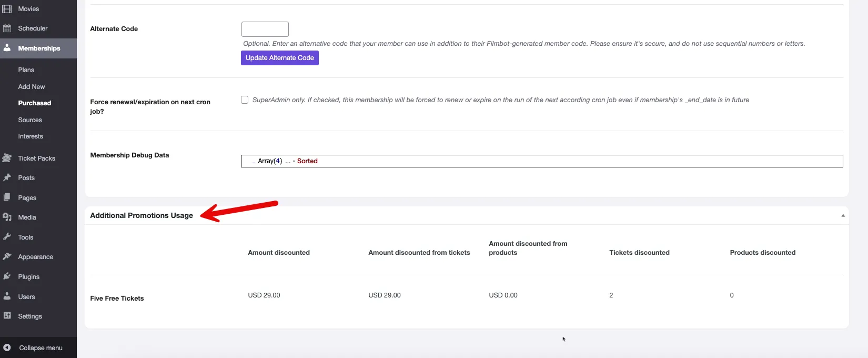Screen dimensions: 868x358
Task: Click the Posts pushpin icon
Action: [x=7, y=178]
